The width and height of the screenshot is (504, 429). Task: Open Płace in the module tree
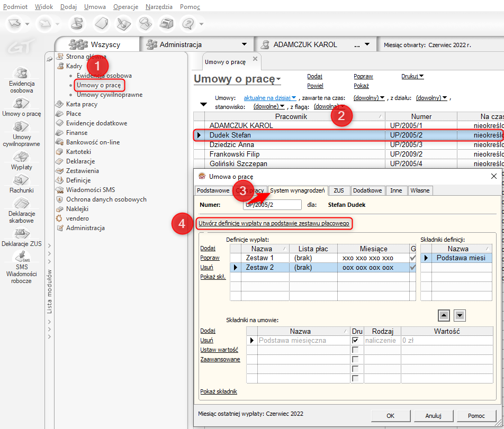(74, 114)
